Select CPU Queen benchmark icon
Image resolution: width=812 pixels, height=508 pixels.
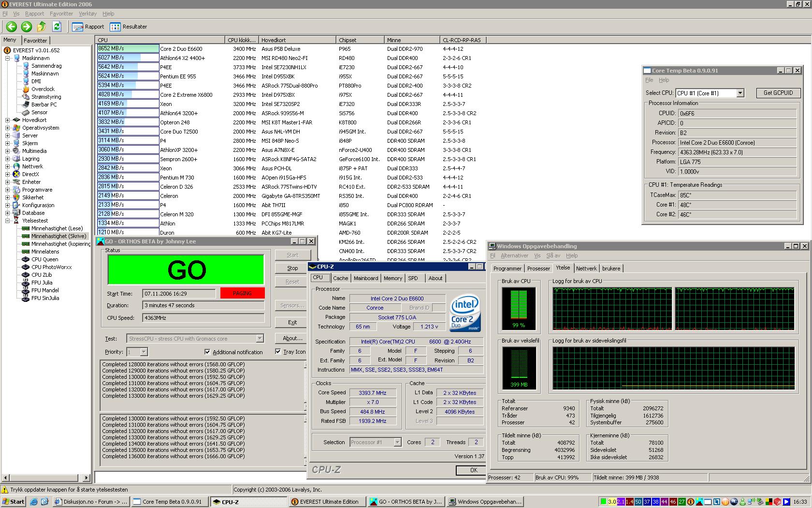(26, 259)
